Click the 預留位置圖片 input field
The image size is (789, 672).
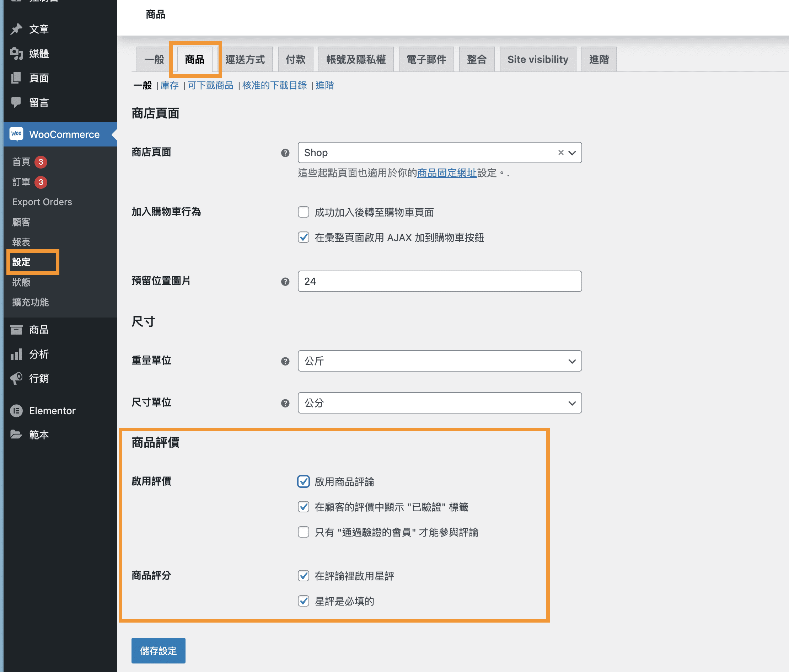point(439,282)
